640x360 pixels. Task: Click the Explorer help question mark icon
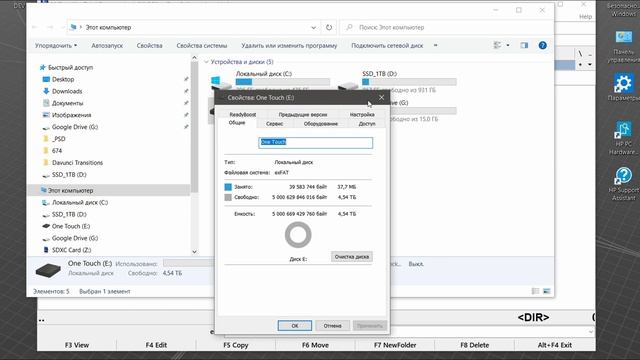point(542,45)
